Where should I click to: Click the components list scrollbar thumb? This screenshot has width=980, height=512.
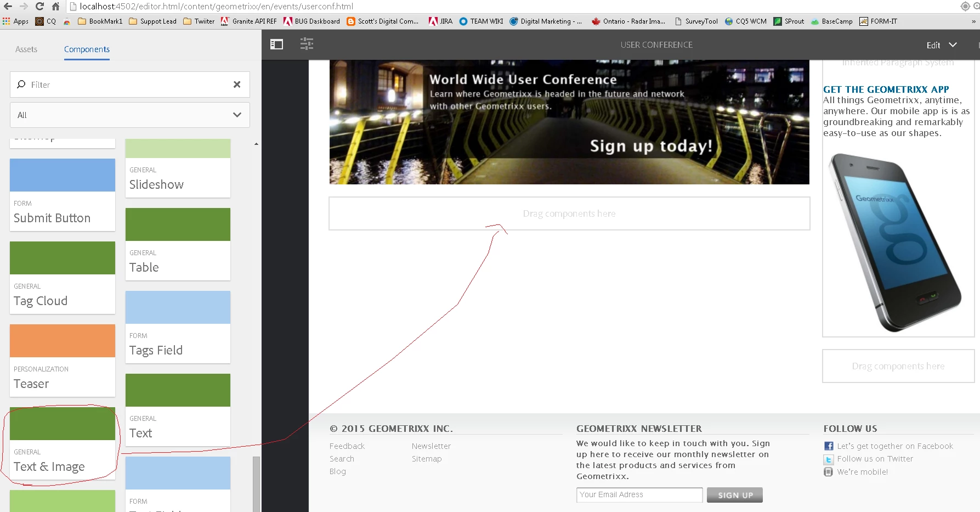tap(256, 484)
